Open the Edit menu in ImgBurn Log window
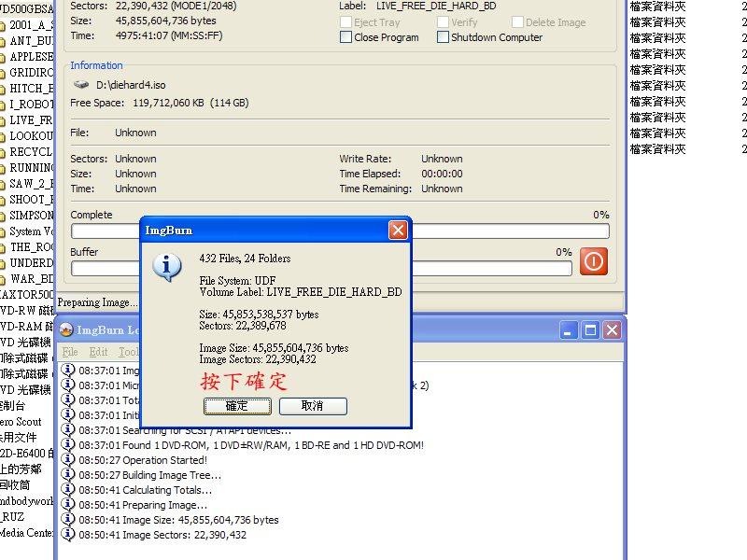 99,352
